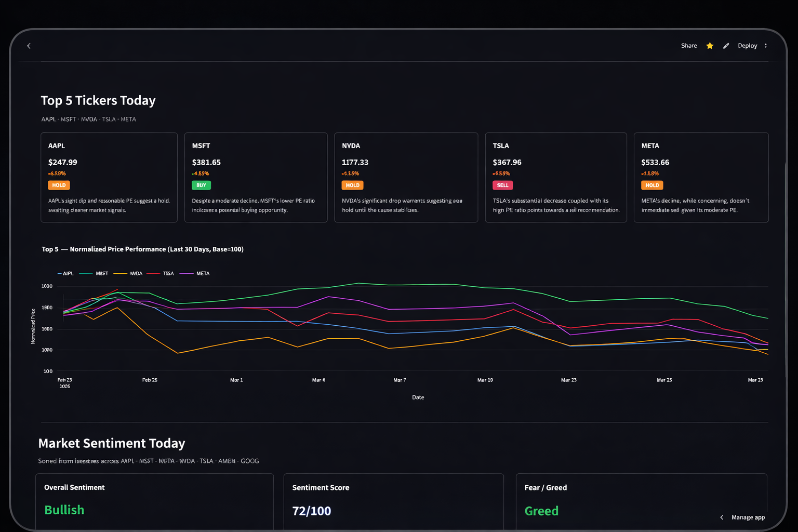Image resolution: width=798 pixels, height=532 pixels.
Task: Select the Sentiment Score 72/100 card
Action: point(393,501)
